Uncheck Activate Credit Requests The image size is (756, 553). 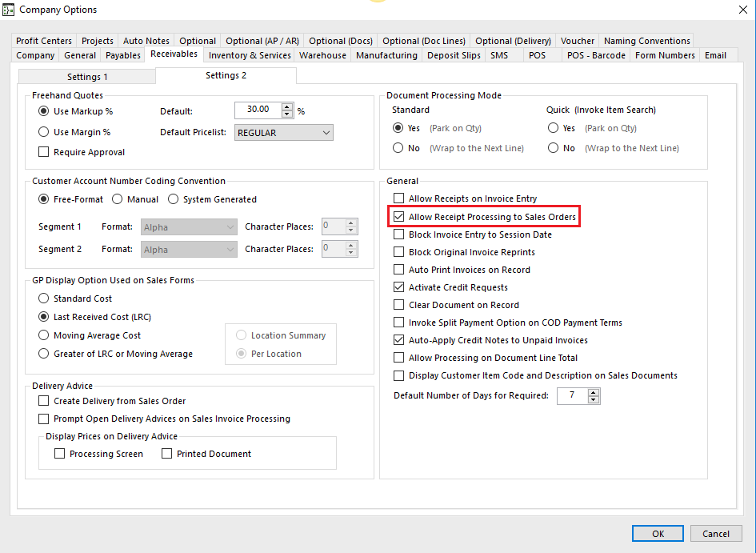point(398,287)
